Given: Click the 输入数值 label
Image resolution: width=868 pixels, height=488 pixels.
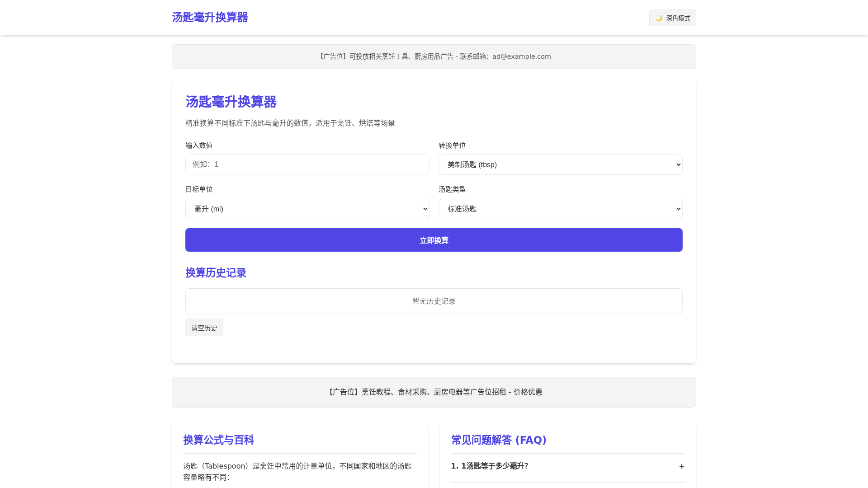Looking at the screenshot, I should [199, 145].
